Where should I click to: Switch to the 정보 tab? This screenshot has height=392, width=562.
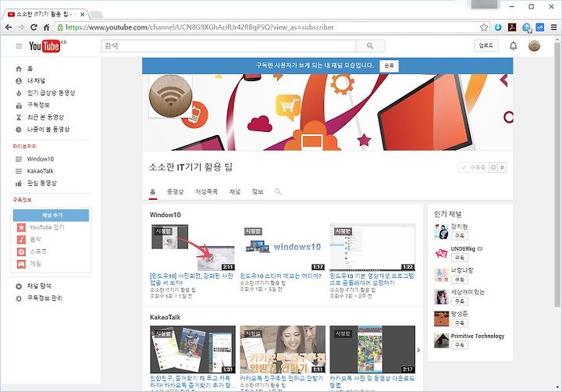[258, 192]
